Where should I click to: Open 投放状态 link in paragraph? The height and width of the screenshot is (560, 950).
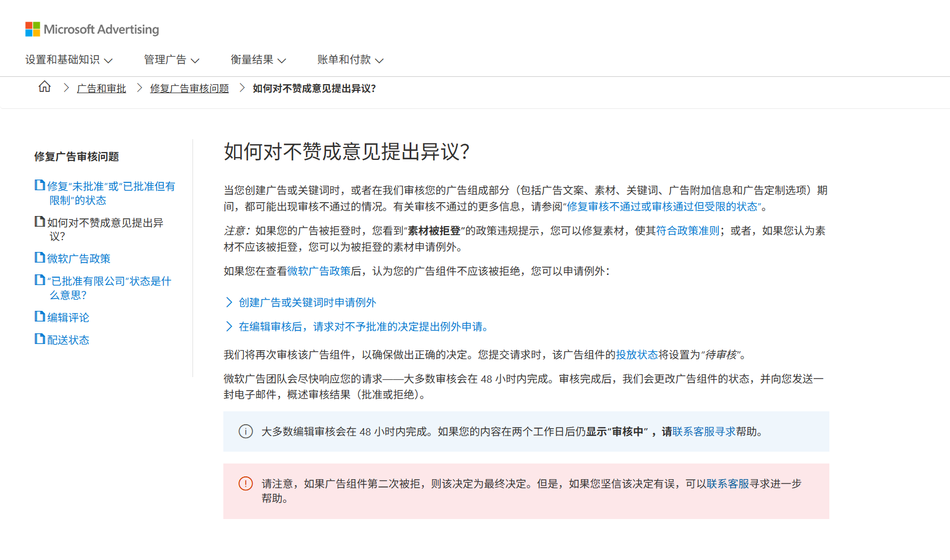(x=637, y=355)
